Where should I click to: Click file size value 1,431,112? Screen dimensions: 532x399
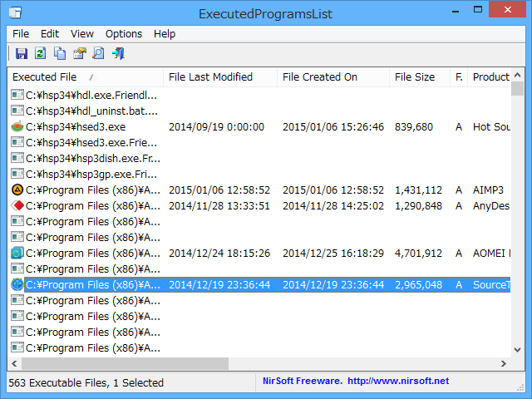pos(418,190)
